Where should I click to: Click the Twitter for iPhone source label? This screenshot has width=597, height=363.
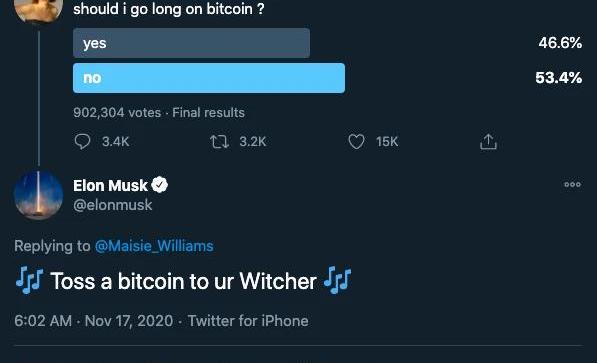coord(248,321)
